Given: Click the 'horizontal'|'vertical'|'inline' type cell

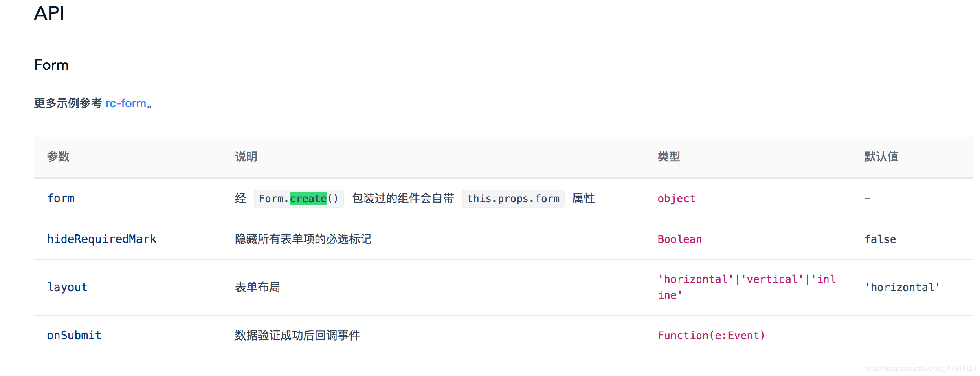Looking at the screenshot, I should pos(747,288).
